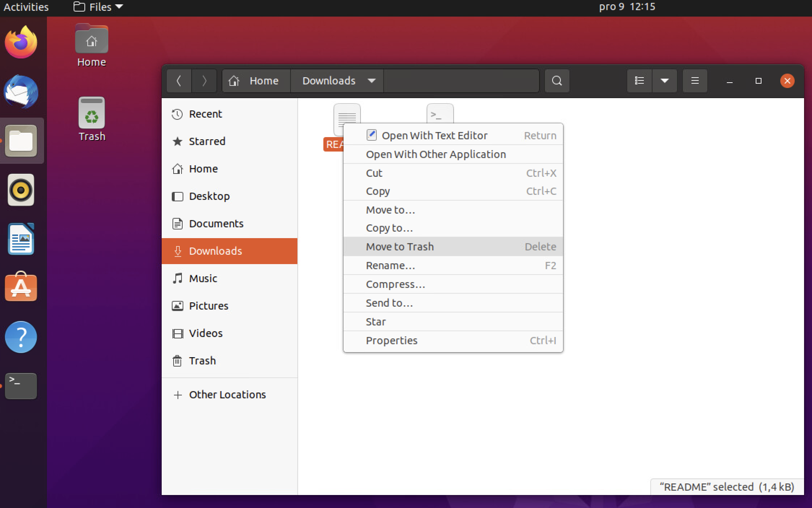812x508 pixels.
Task: Open Trash in the sidebar
Action: click(230, 361)
